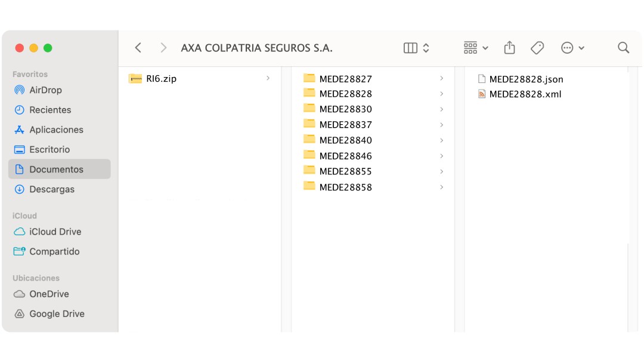Click the Ubicaciones section header
This screenshot has height=363, width=644.
point(36,278)
